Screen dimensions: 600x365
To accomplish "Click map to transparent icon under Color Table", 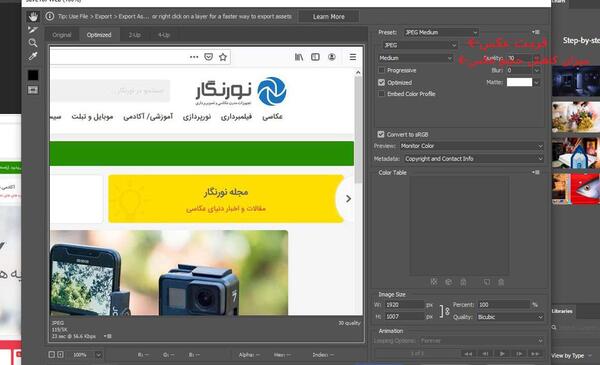I will coord(434,282).
